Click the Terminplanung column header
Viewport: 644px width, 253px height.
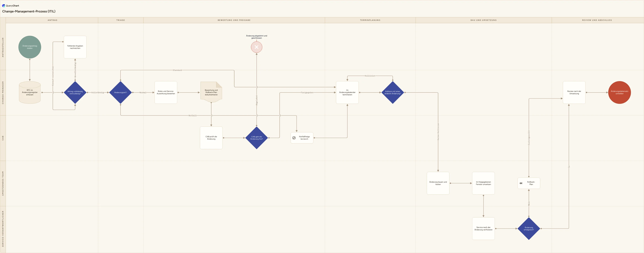pos(370,20)
